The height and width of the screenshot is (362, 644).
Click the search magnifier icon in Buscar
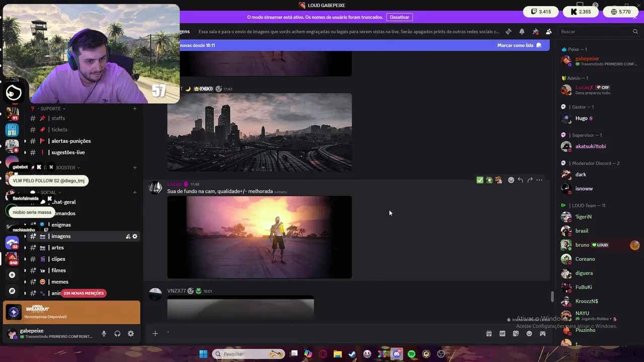pyautogui.click(x=635, y=32)
